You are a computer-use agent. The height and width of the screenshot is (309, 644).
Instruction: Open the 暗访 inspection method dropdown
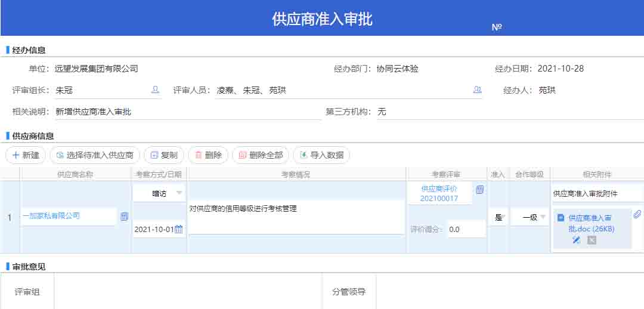[x=159, y=193]
